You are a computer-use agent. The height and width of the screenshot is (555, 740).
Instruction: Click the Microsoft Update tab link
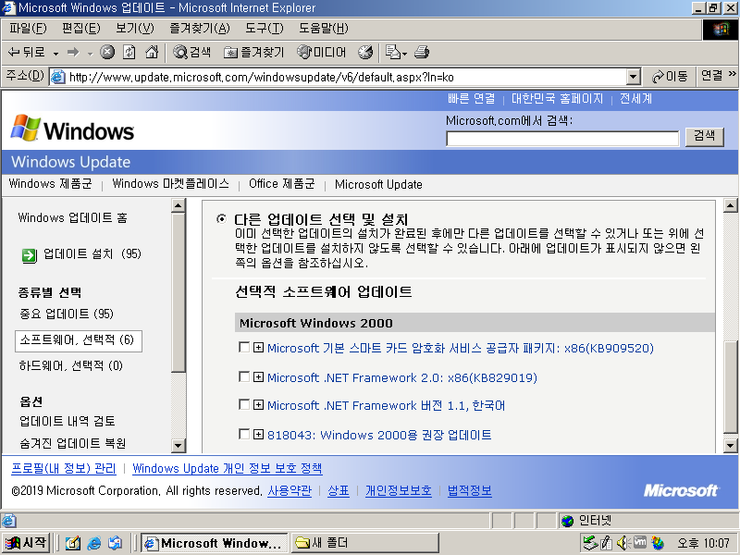click(x=378, y=184)
